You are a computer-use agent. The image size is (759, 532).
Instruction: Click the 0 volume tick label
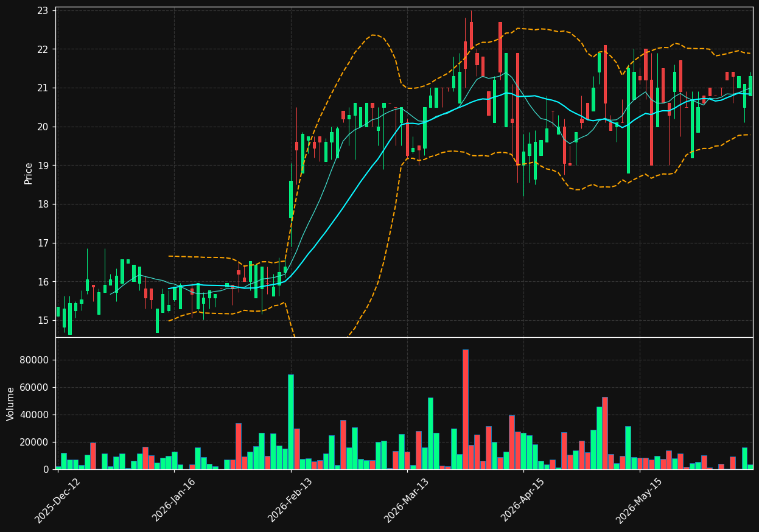pyautogui.click(x=46, y=470)
